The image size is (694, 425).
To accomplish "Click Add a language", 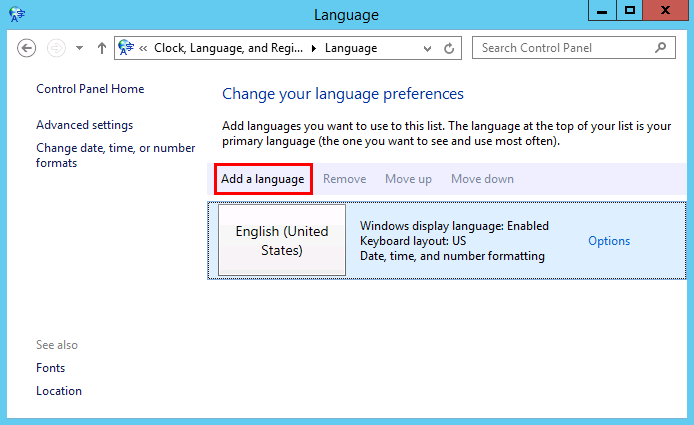I will click(263, 179).
